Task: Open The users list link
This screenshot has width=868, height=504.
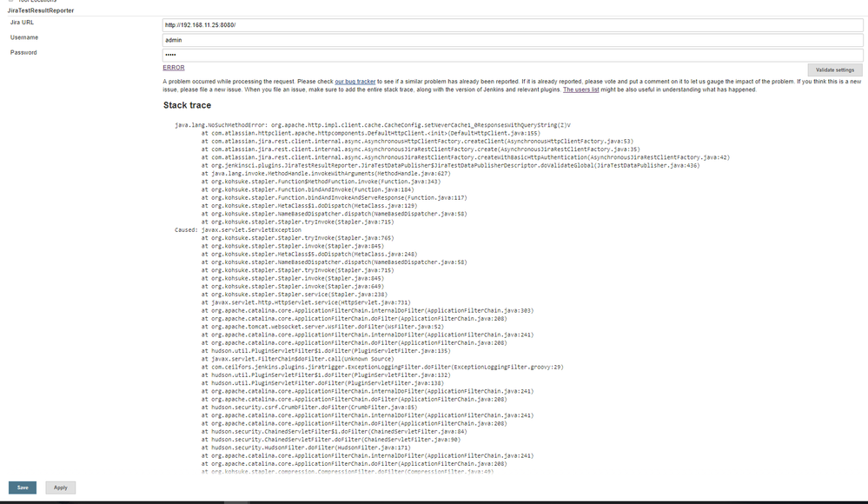Action: click(580, 90)
